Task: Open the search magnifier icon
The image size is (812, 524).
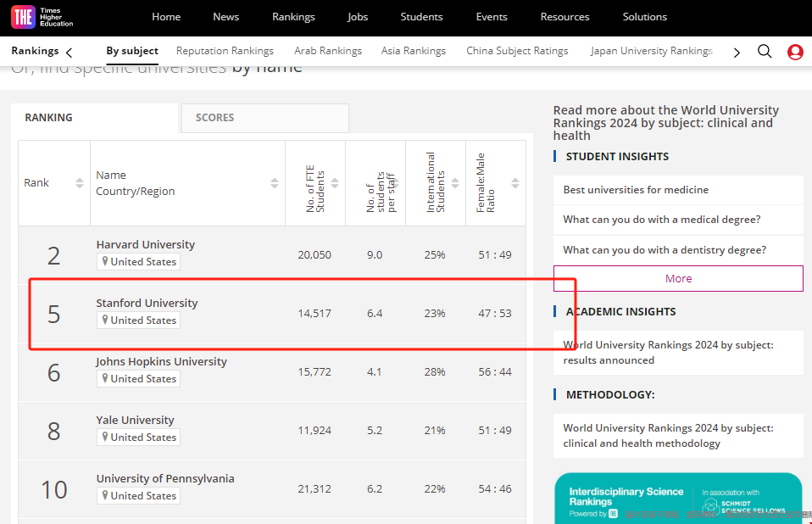Action: pyautogui.click(x=765, y=51)
